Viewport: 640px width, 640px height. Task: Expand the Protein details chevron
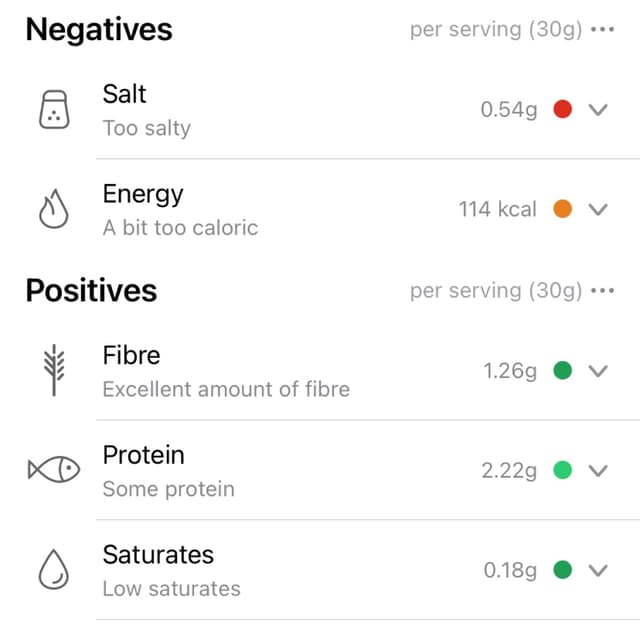click(x=598, y=470)
